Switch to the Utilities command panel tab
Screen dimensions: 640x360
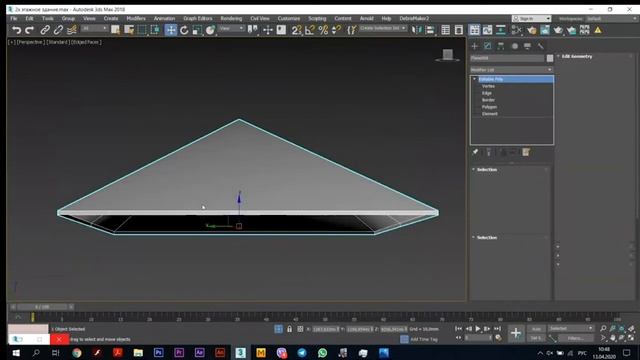[x=540, y=46]
